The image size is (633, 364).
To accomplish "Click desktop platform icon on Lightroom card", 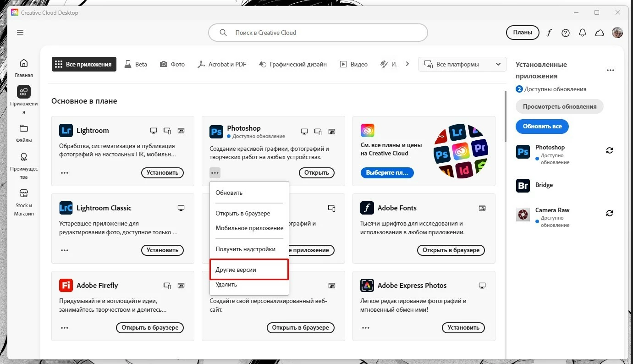I will pyautogui.click(x=154, y=131).
